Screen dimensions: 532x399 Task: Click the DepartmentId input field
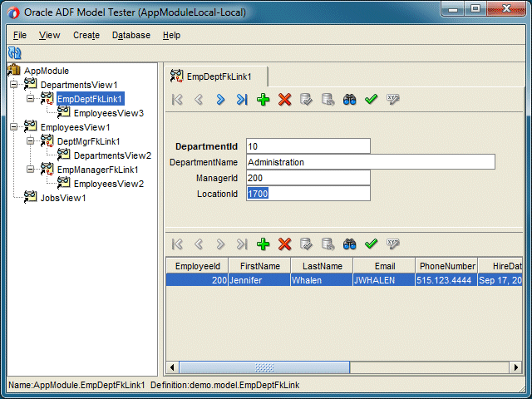pyautogui.click(x=308, y=146)
